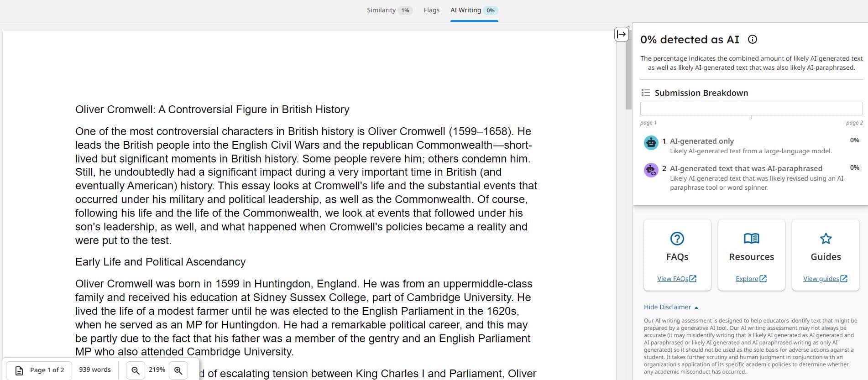This screenshot has height=380, width=868.
Task: Switch to the Similarity tab
Action: (389, 10)
